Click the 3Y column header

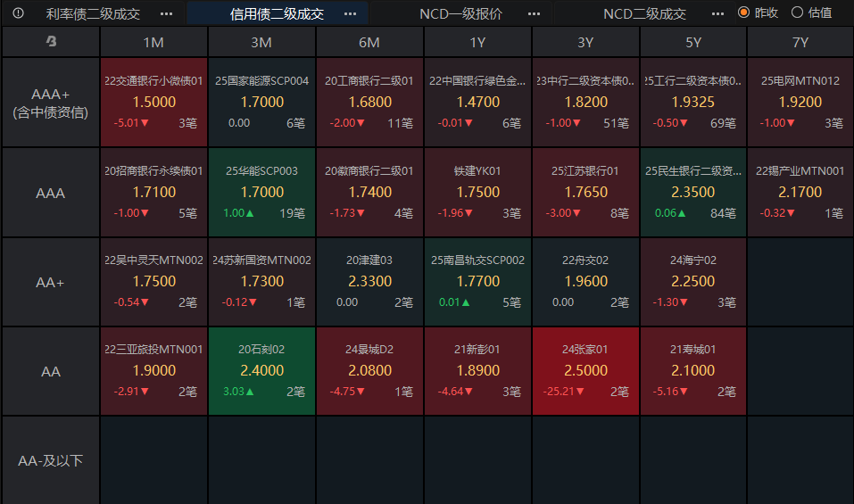point(585,42)
